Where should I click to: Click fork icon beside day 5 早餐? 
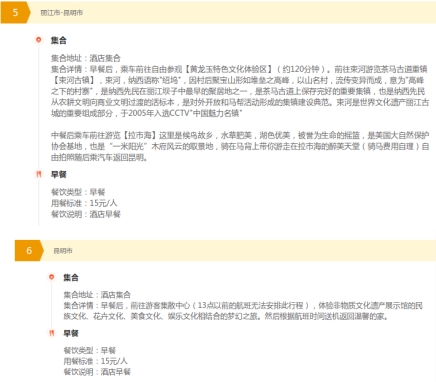pos(39,174)
